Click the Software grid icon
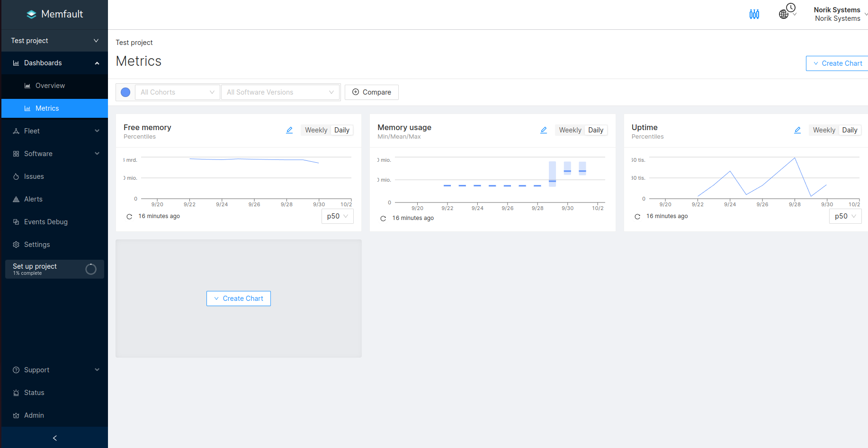This screenshot has width=868, height=448. (x=16, y=154)
